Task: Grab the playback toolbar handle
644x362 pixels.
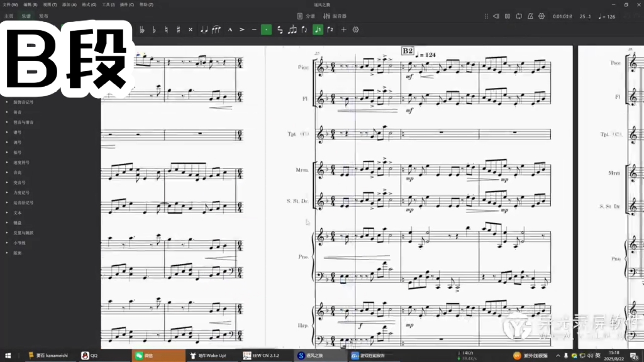Action: coord(486,16)
